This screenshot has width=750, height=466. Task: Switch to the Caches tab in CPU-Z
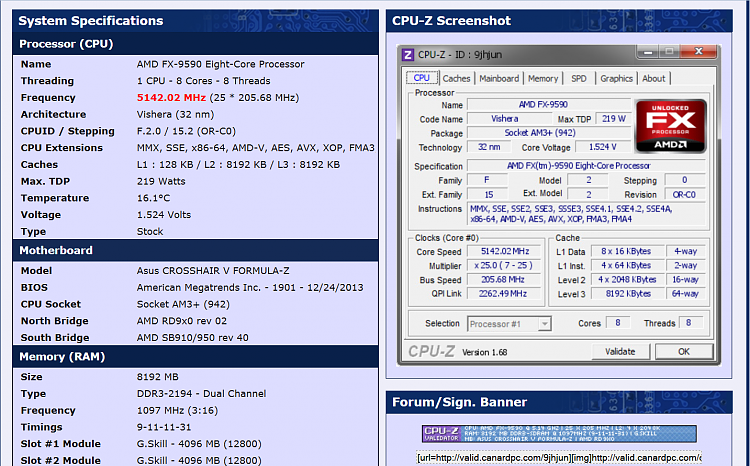click(456, 78)
